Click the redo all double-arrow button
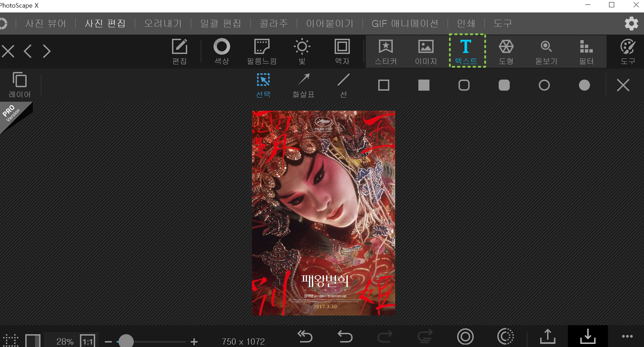Image resolution: width=644 pixels, height=347 pixels. point(425,336)
